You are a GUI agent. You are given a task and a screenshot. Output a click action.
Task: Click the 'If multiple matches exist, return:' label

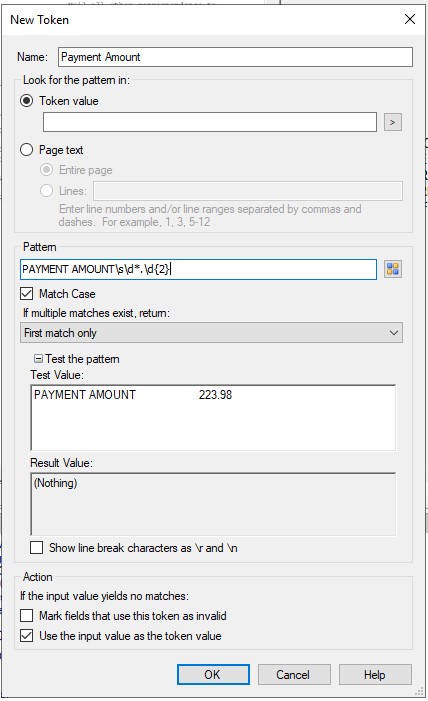[x=96, y=313]
